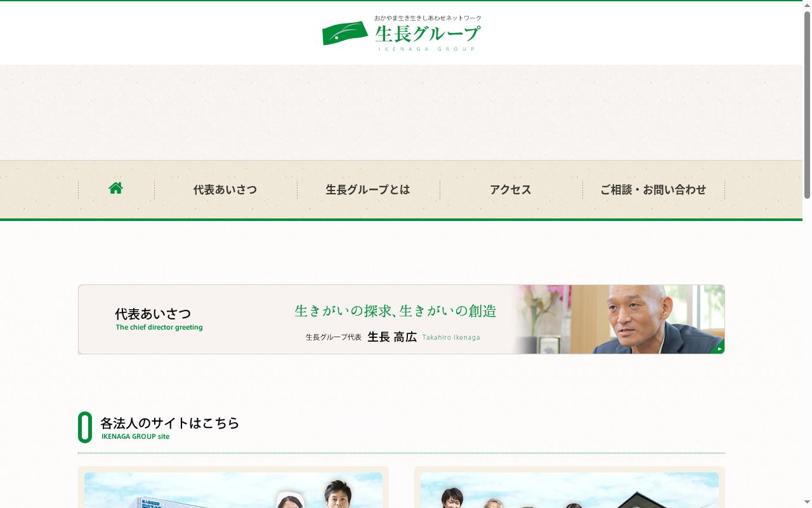Click the 生長グループ logo in the header
Image resolution: width=812 pixels, height=508 pixels.
(x=402, y=33)
